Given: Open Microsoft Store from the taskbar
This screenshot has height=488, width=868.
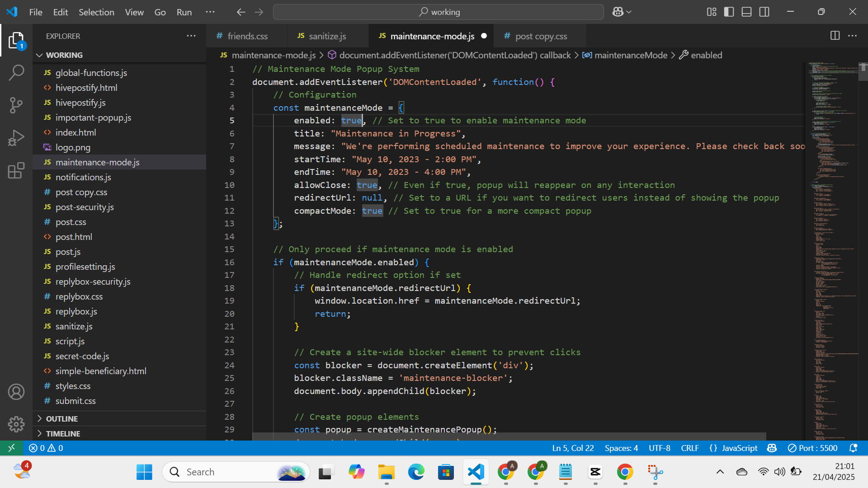Looking at the screenshot, I should click(446, 472).
